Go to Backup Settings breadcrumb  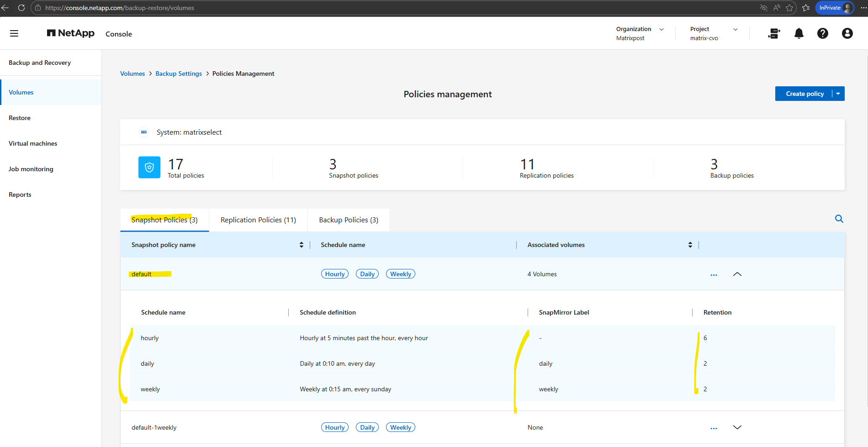[179, 74]
